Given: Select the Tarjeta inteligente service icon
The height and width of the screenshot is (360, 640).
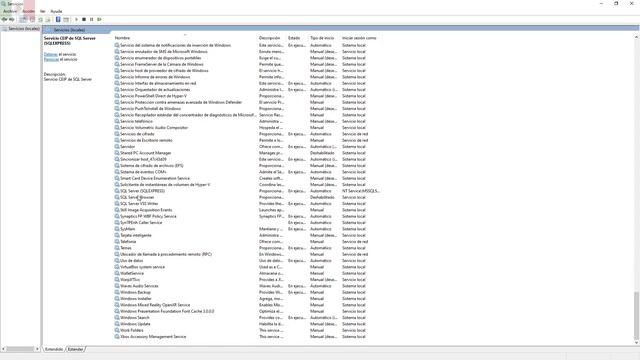Looking at the screenshot, I should point(117,236).
